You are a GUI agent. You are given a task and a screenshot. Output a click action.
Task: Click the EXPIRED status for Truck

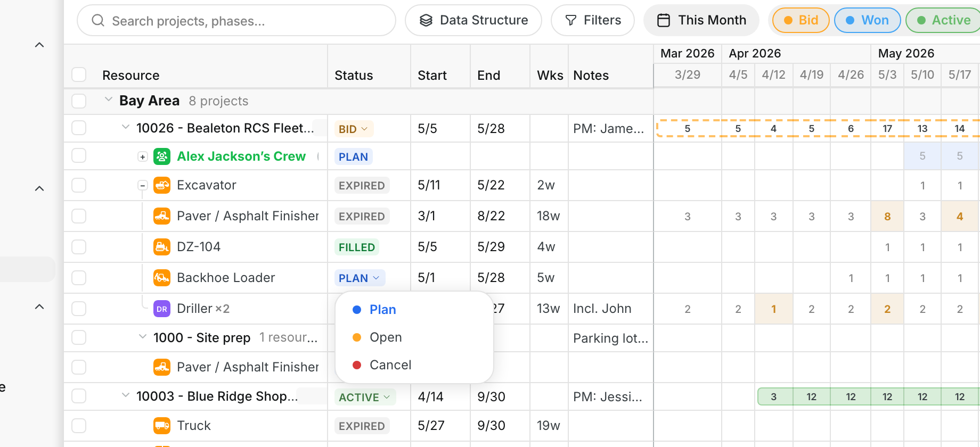[x=362, y=426]
